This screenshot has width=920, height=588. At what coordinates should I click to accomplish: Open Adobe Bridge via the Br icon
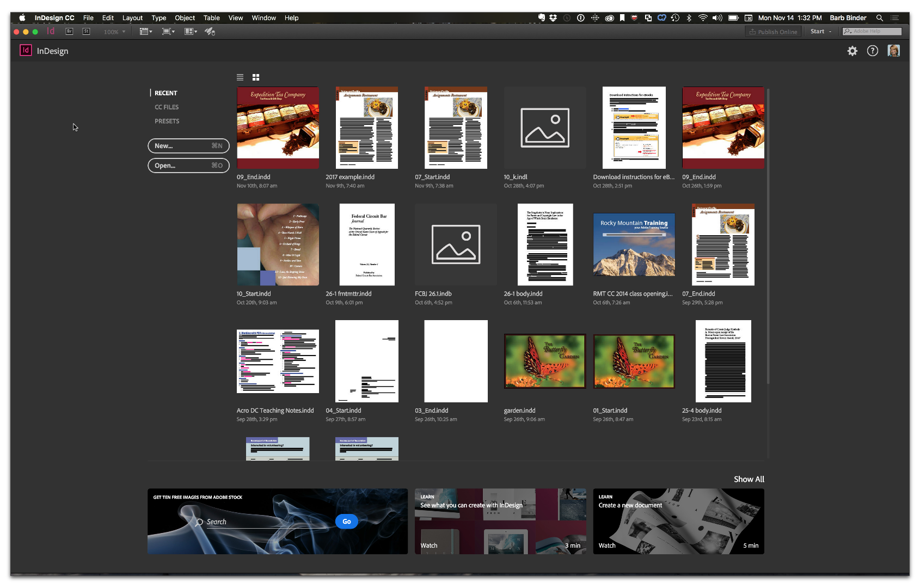(x=69, y=31)
